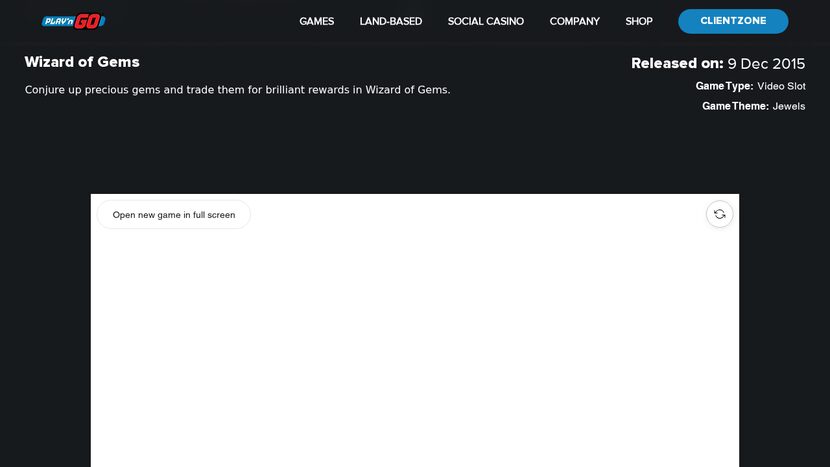Click the 'Released on:' label

tap(676, 64)
